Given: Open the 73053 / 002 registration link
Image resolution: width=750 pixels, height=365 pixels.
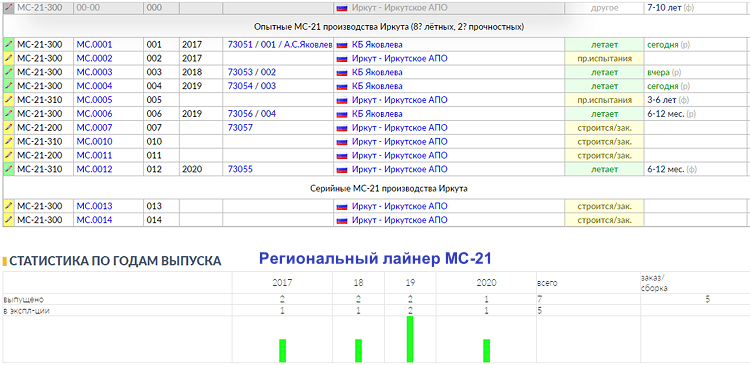Looking at the screenshot, I should point(252,73).
